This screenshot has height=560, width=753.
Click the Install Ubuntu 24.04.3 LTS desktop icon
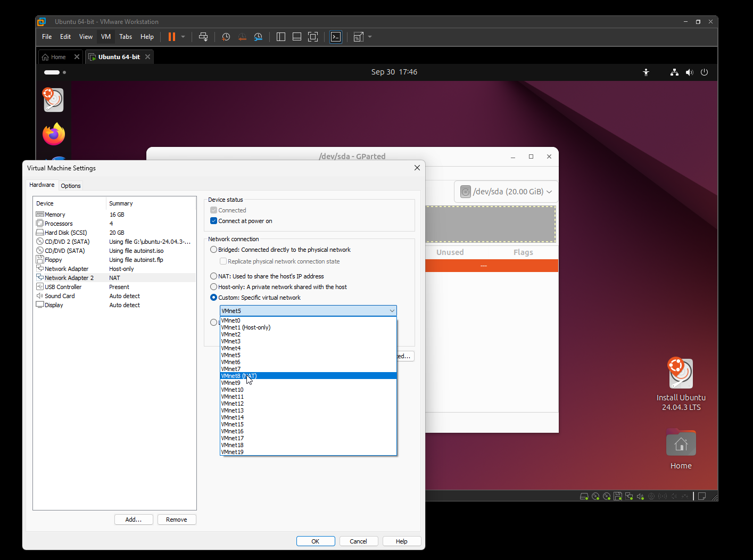[681, 384]
